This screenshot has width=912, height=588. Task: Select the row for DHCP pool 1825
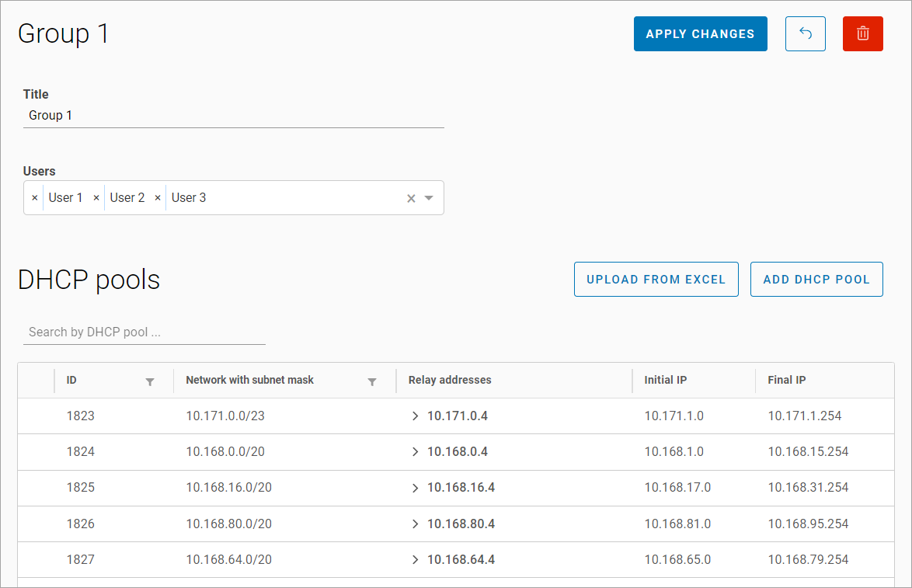(544, 488)
